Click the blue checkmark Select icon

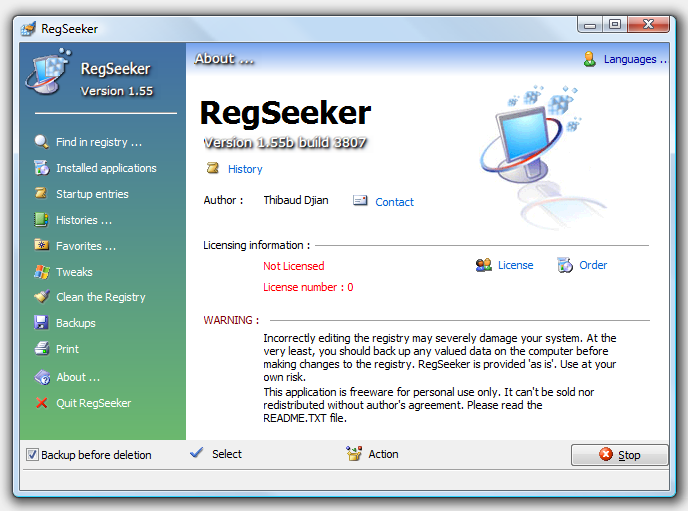(197, 453)
